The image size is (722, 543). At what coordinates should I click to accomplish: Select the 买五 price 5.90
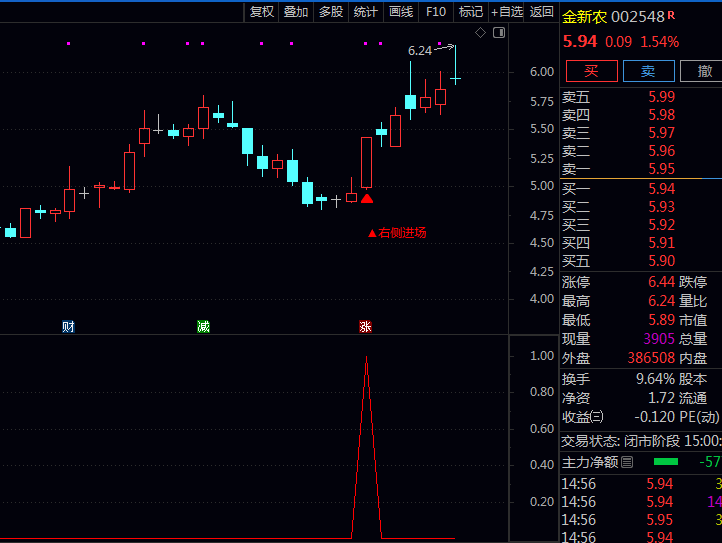pyautogui.click(x=661, y=261)
